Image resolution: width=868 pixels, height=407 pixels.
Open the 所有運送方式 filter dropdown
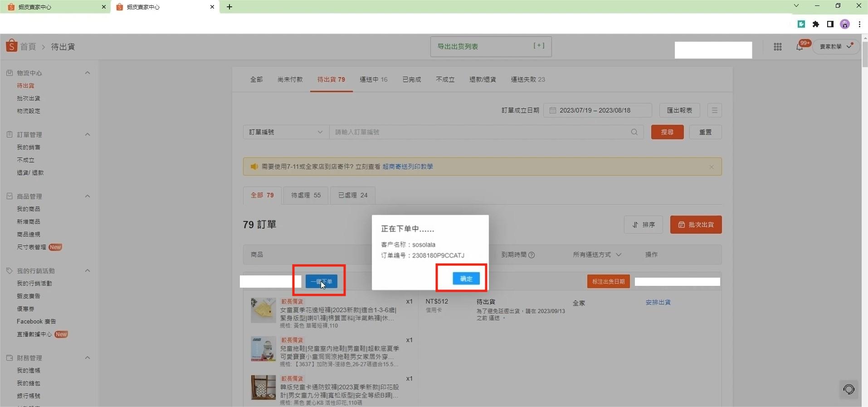597,255
